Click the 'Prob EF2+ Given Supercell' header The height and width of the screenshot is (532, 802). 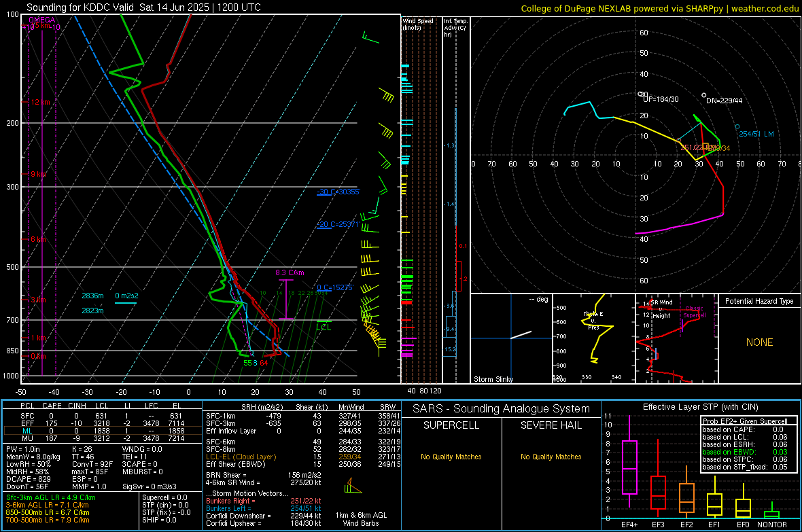(745, 421)
